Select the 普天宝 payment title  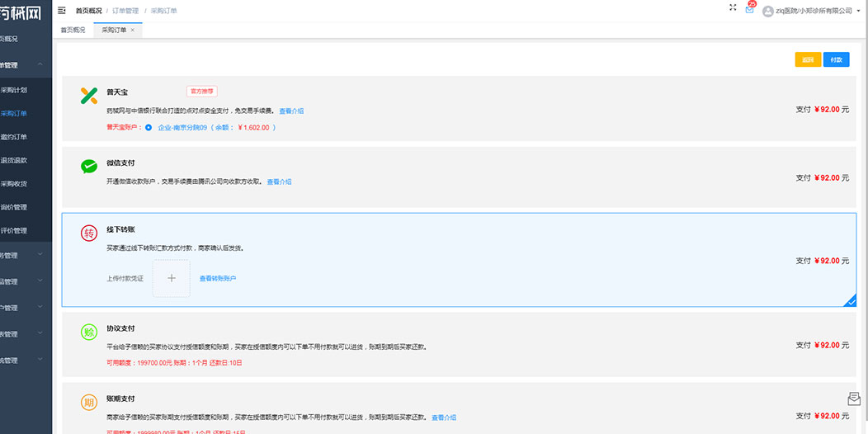point(117,92)
